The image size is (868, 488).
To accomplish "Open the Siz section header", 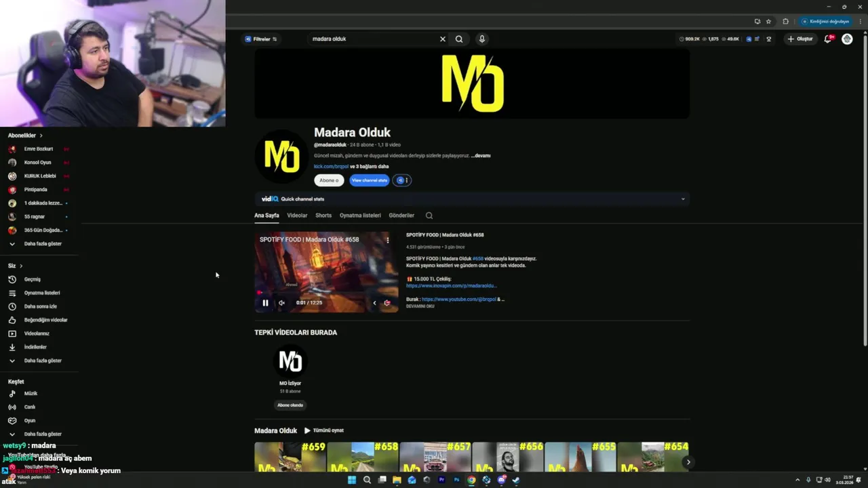I will 15,266.
